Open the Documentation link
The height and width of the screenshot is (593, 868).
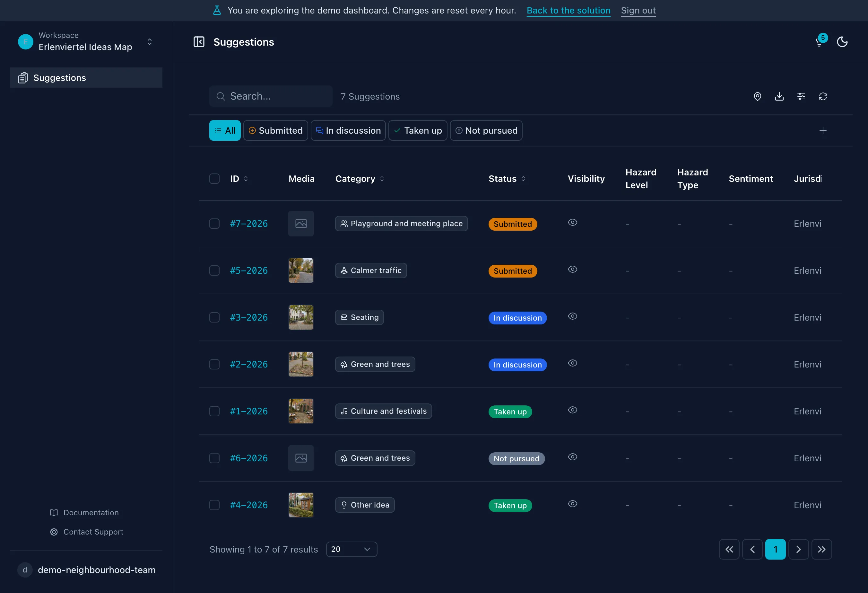tap(84, 513)
